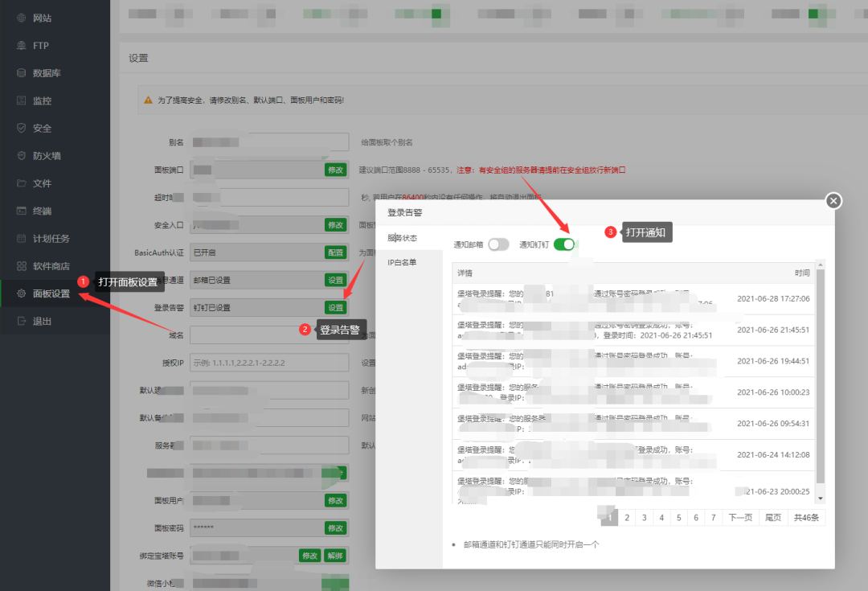Click 修改 button for 绑定宝塔账号
The image size is (868, 591).
click(310, 556)
